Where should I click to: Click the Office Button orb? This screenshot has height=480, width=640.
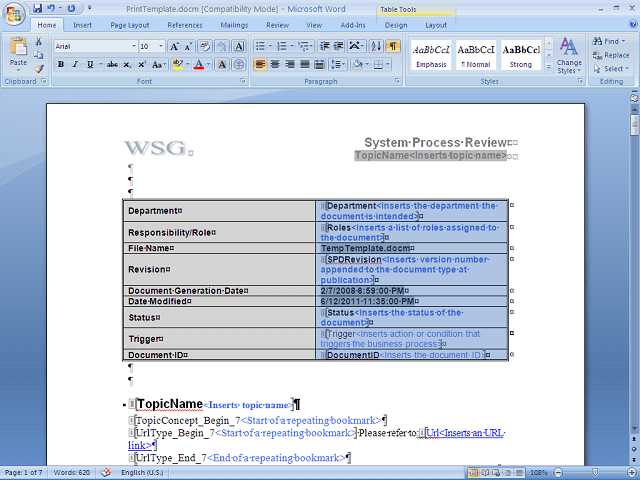click(14, 15)
